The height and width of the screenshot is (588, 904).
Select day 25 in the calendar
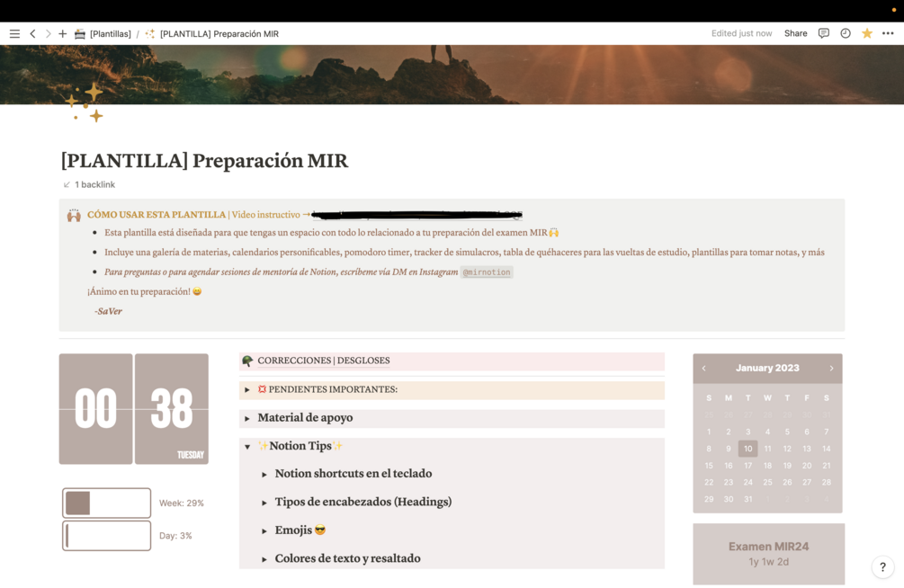pyautogui.click(x=767, y=483)
